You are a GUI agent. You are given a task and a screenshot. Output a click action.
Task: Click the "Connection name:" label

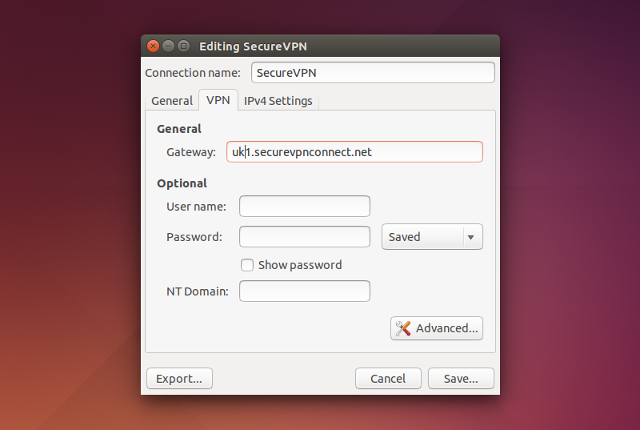point(193,73)
